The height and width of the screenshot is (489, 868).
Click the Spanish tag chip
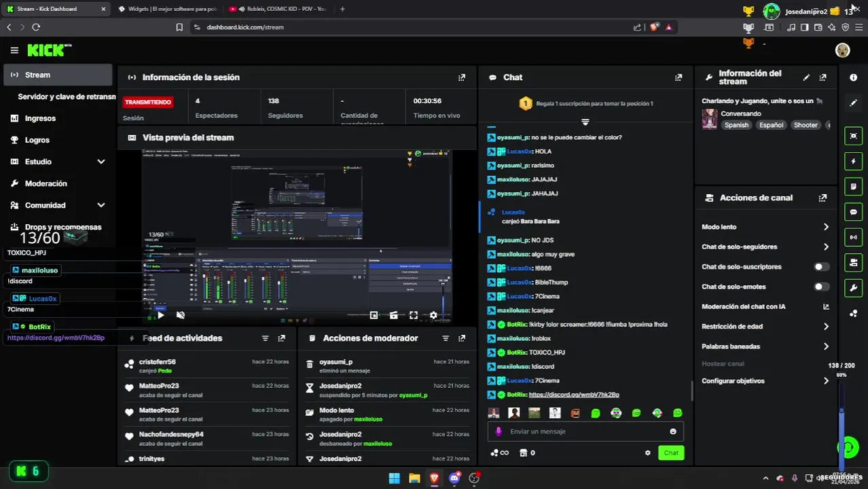click(x=736, y=125)
